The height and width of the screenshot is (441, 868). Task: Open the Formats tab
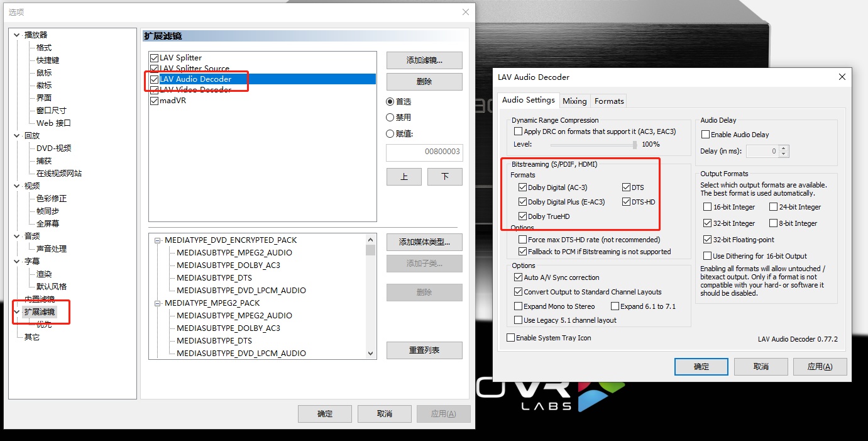click(x=609, y=101)
